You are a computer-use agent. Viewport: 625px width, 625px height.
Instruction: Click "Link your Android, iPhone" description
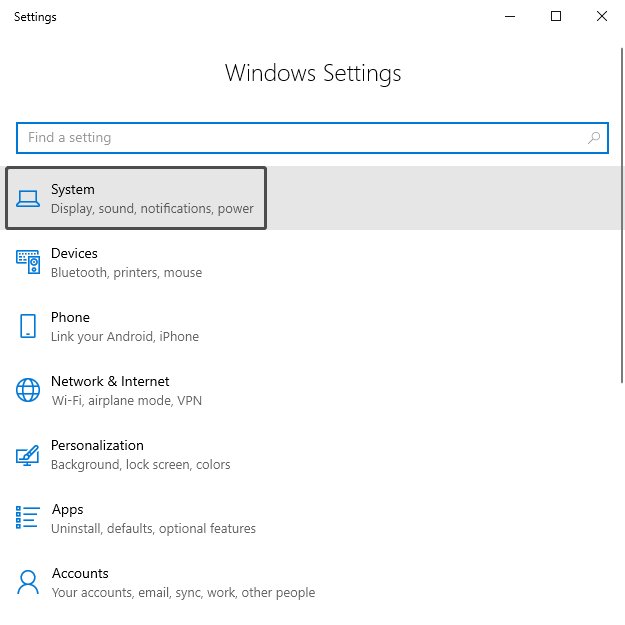pyautogui.click(x=125, y=337)
